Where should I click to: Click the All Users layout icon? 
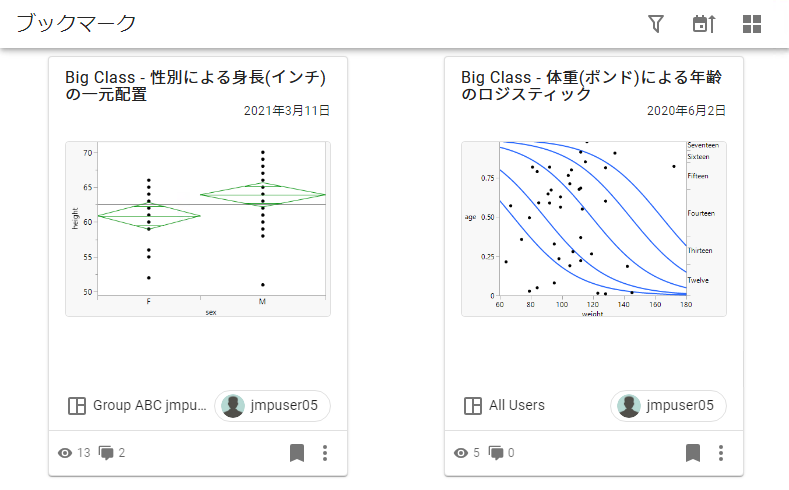[473, 406]
